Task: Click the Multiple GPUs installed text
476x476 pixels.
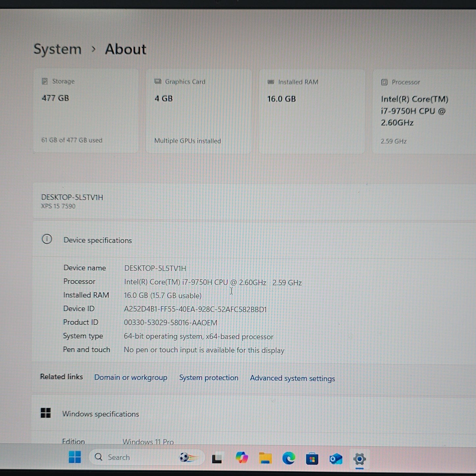Action: [x=187, y=141]
